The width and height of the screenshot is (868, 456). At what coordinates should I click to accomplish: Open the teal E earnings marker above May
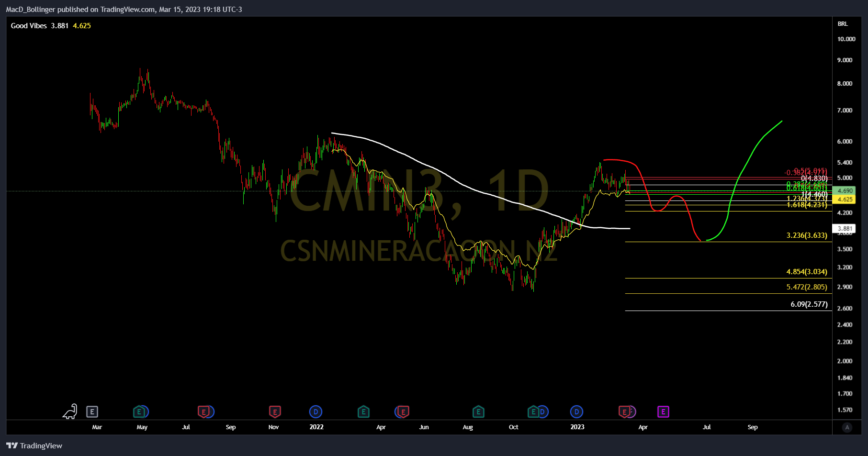(139, 412)
